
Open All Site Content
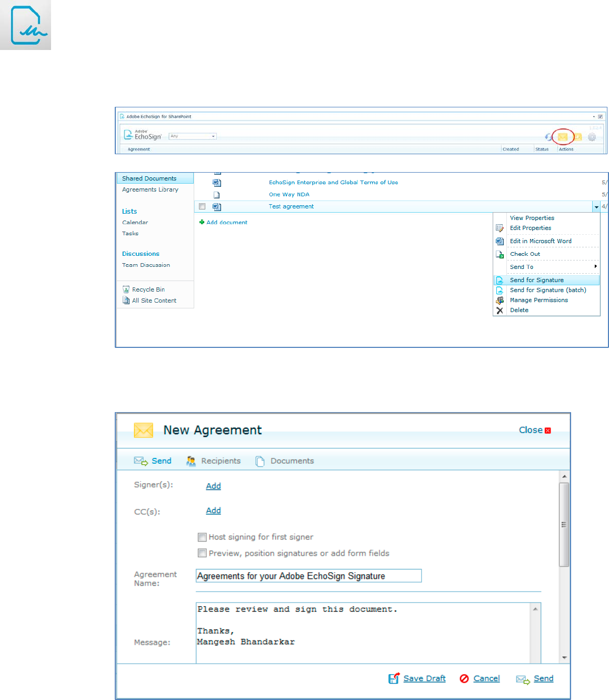click(154, 301)
